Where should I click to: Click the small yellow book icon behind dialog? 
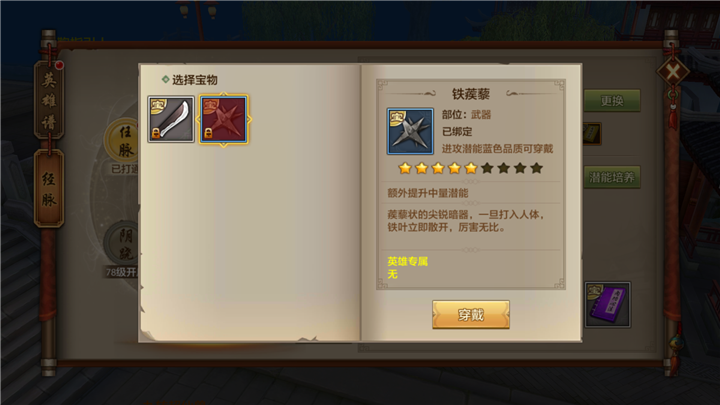pyautogui.click(x=591, y=134)
